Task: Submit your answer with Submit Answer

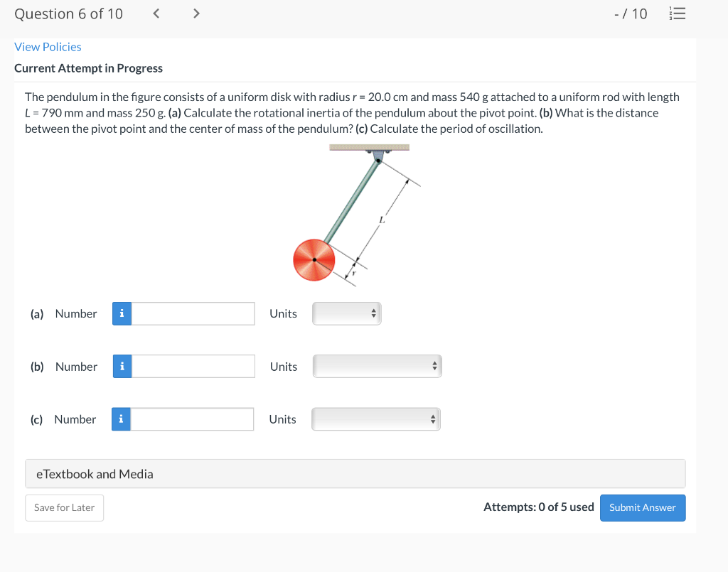Action: (x=642, y=507)
